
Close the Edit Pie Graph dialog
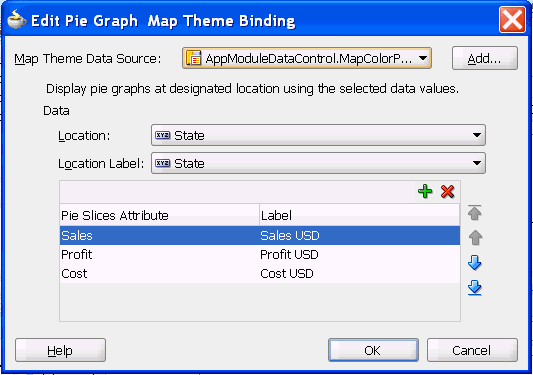click(x=512, y=20)
